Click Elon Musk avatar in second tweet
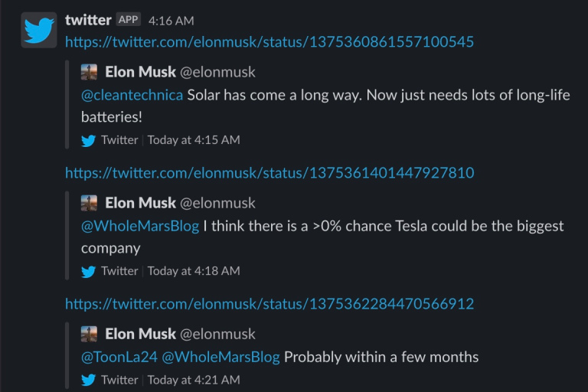Screen dimensions: 588x392 point(89,203)
